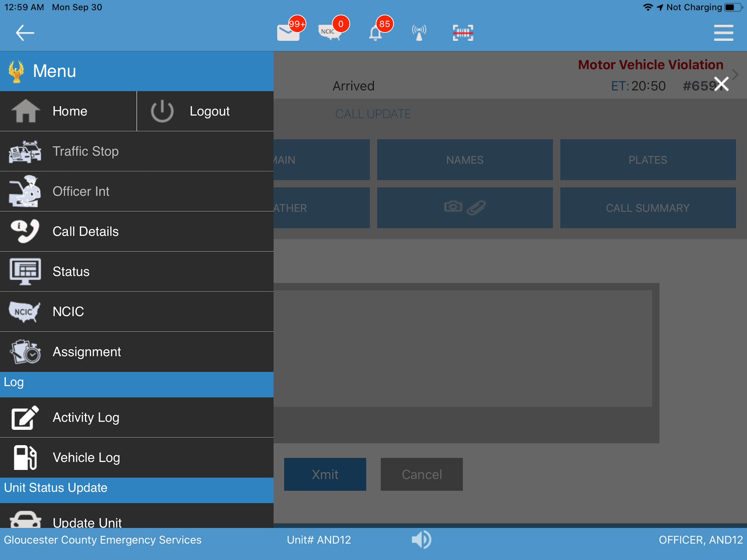
Task: Click inside the call update text field
Action: [462, 349]
